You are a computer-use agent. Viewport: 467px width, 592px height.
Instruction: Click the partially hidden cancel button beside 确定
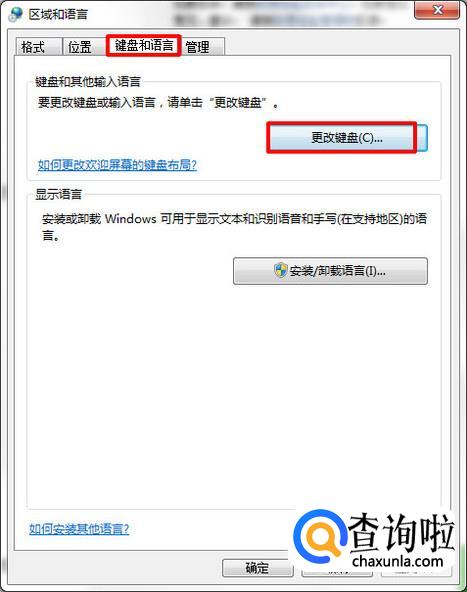pyautogui.click(x=337, y=572)
